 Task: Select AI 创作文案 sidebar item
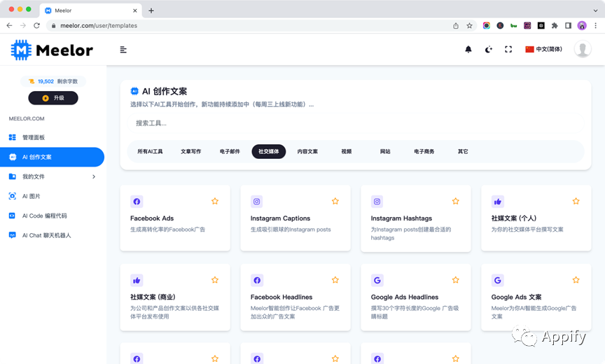(52, 157)
